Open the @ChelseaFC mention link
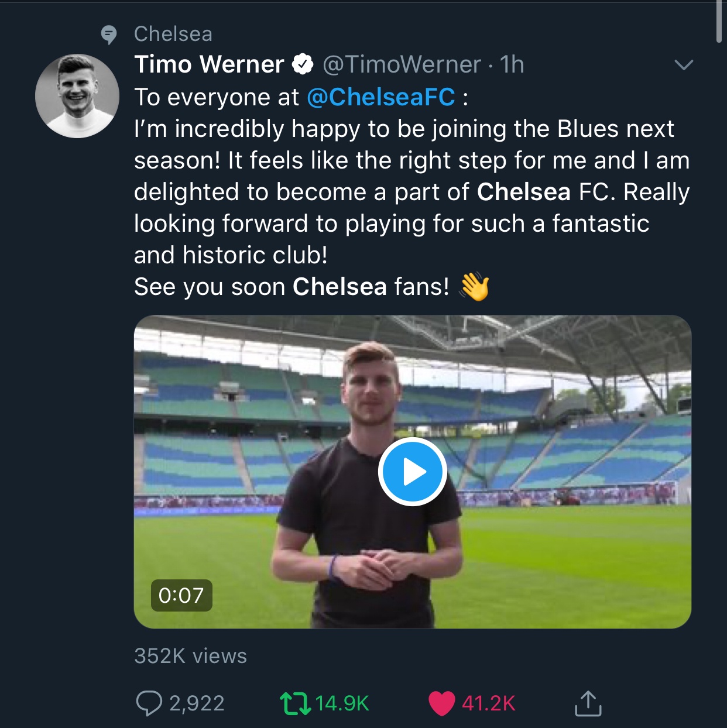The height and width of the screenshot is (728, 727). point(381,97)
